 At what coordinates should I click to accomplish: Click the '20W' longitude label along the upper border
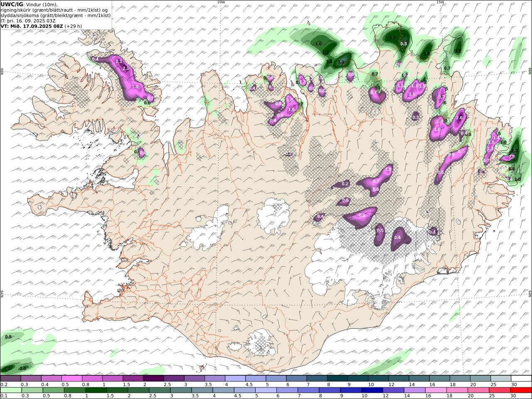(x=221, y=2)
